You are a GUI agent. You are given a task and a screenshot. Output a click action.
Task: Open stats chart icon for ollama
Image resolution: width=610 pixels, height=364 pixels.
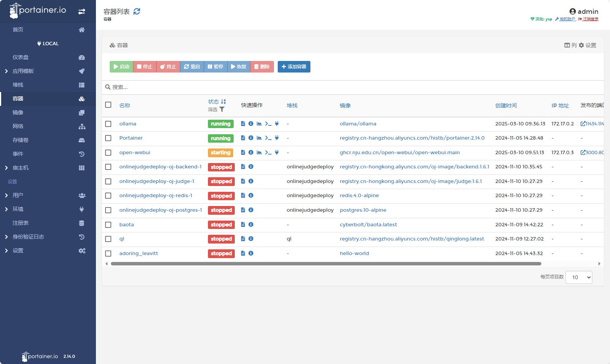coord(259,124)
